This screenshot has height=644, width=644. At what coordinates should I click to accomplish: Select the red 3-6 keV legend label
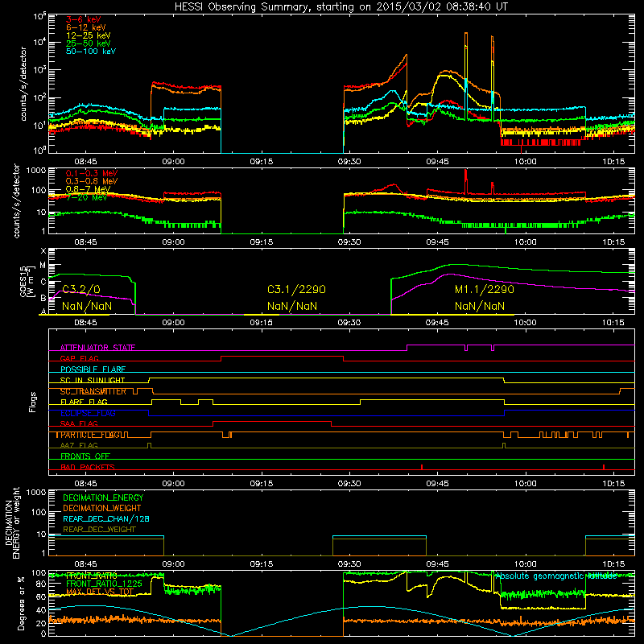[83, 19]
